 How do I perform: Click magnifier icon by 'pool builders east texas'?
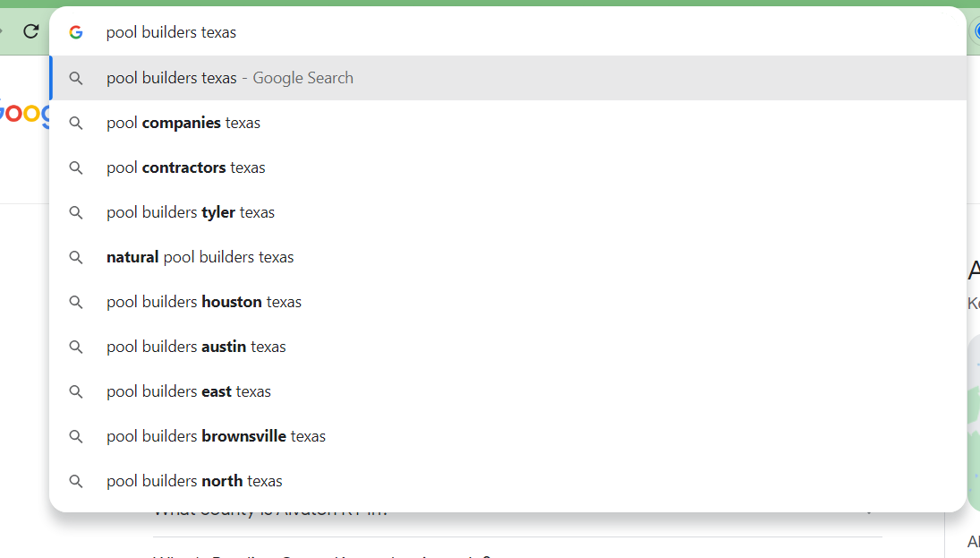coord(75,391)
